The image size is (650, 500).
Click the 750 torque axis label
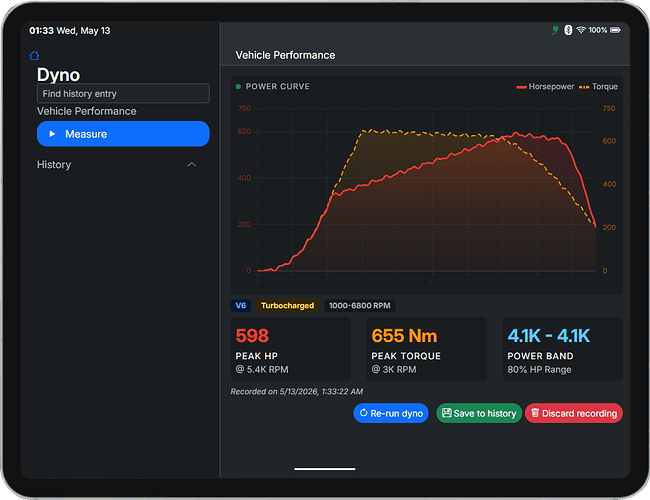[609, 109]
